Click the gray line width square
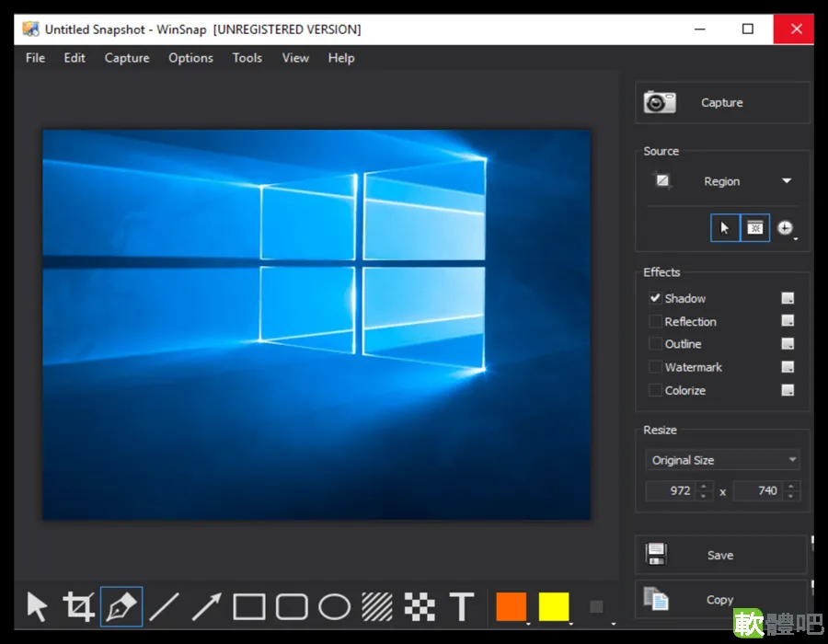 point(596,606)
